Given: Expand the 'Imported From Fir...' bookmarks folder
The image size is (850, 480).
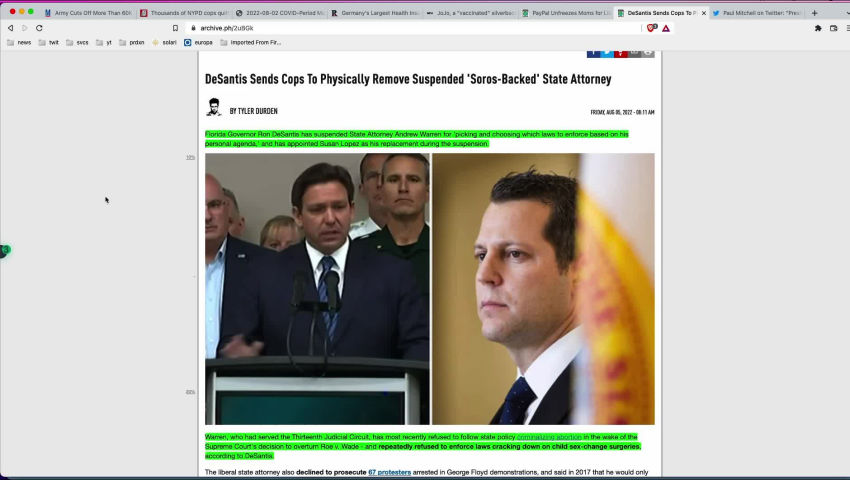Looking at the screenshot, I should pyautogui.click(x=250, y=43).
